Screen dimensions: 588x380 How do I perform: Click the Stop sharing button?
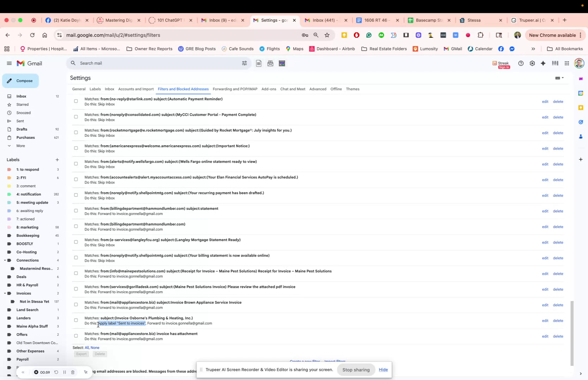pyautogui.click(x=356, y=369)
